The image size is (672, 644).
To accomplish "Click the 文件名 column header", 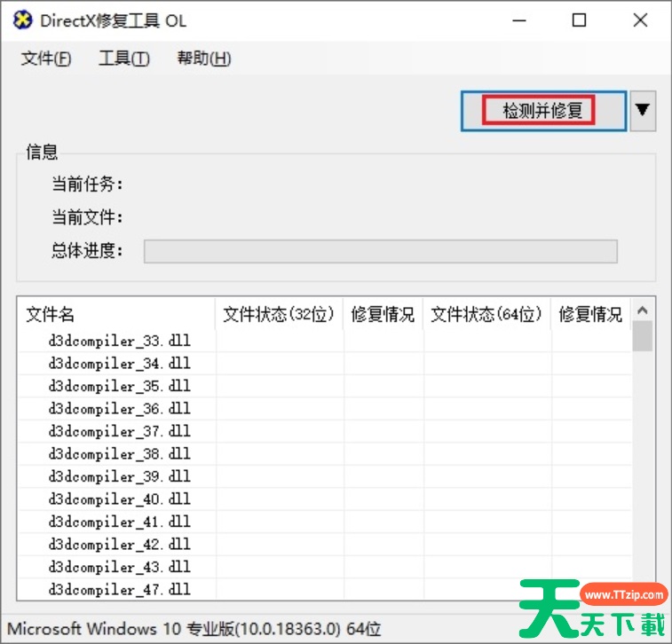I will coord(115,314).
